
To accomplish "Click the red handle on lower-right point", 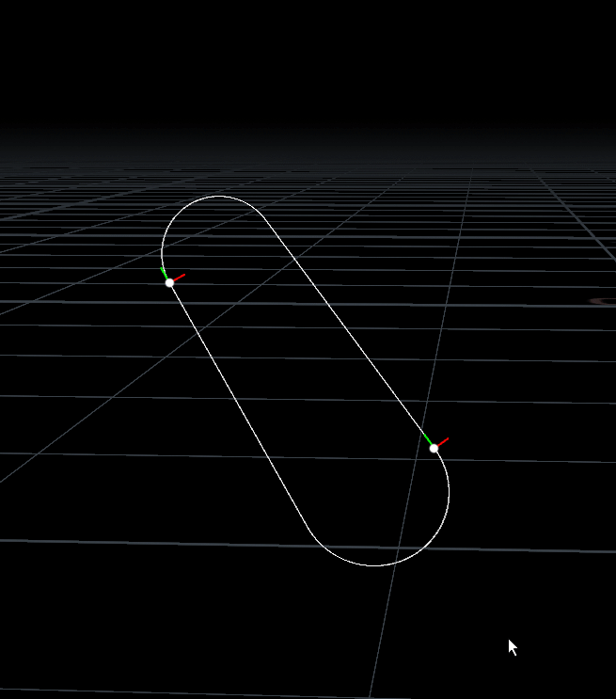I will tap(443, 441).
